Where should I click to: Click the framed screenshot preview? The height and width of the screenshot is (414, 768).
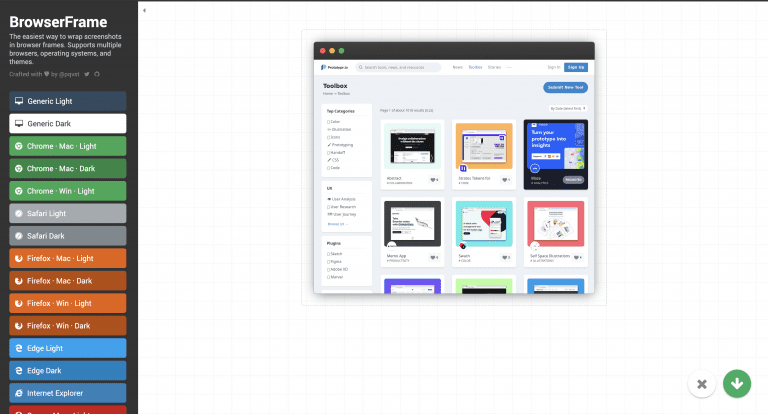pos(454,168)
